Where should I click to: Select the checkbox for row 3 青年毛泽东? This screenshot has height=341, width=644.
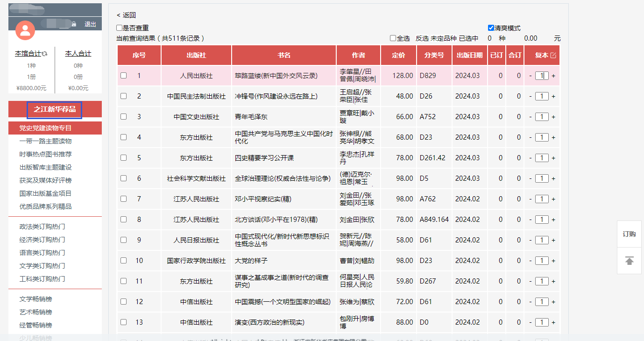click(124, 117)
